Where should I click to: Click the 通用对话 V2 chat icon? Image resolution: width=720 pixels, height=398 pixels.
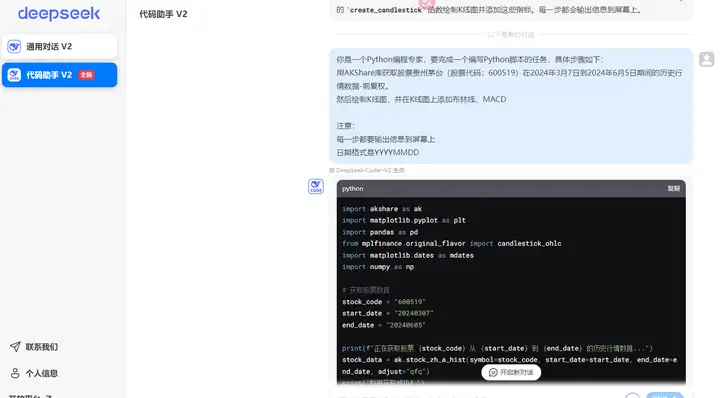[x=14, y=46]
